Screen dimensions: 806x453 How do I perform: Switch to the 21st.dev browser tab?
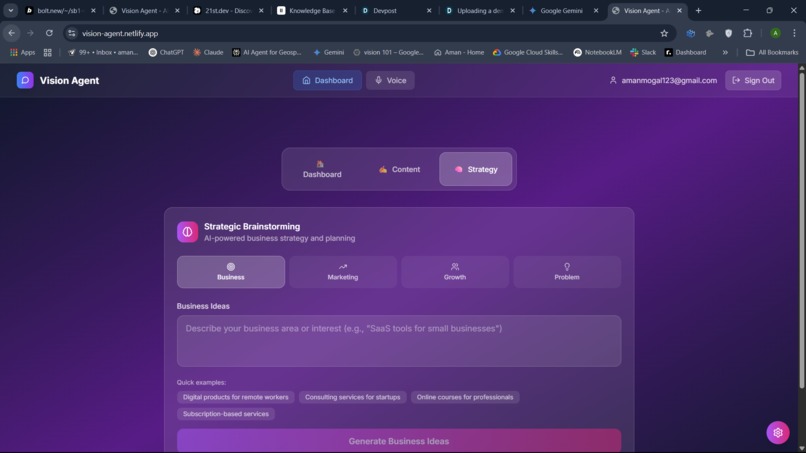click(229, 10)
